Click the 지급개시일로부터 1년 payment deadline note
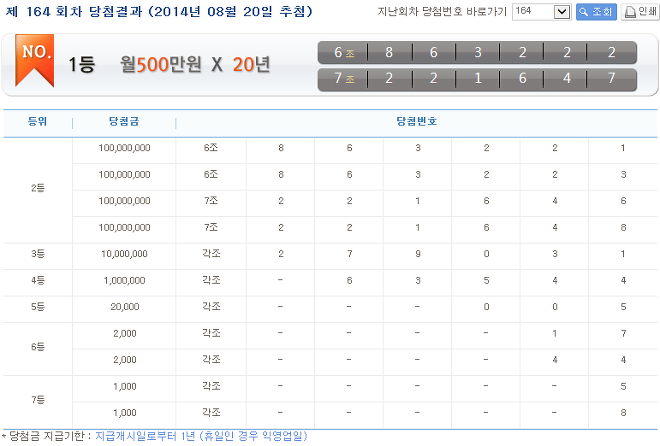 point(201,436)
